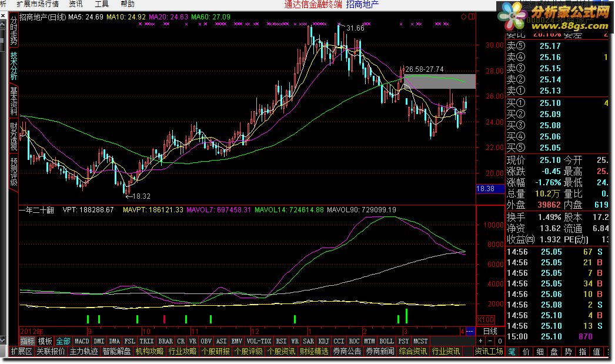Viewport: 615px width, 364px height.
Task: Open the 工具 menu
Action: (x=102, y=4)
